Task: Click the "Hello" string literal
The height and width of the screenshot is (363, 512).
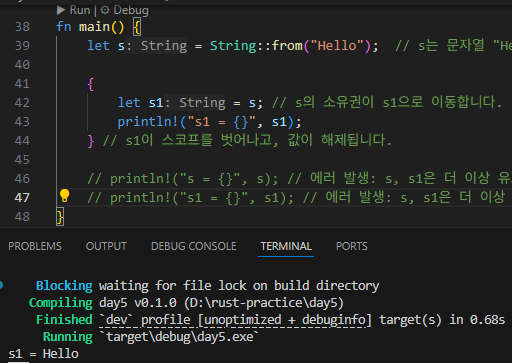Action: click(337, 46)
